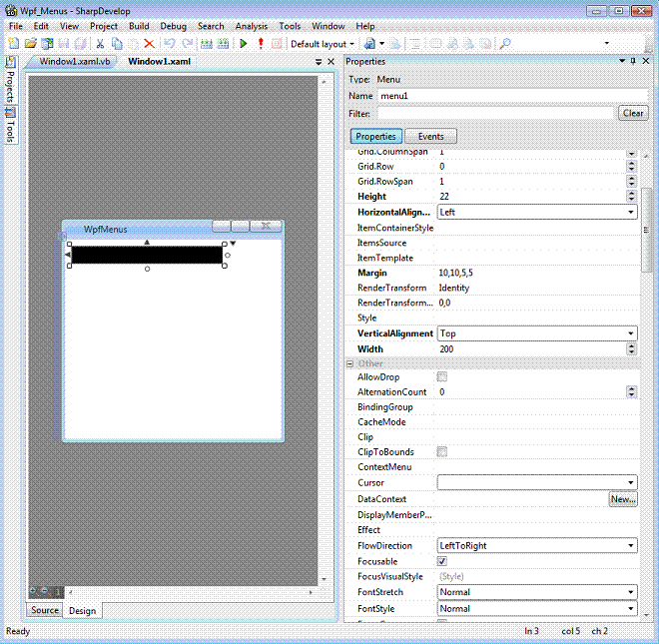This screenshot has height=644, width=659.
Task: Uncheck the Focusable checkbox
Action: click(x=442, y=561)
